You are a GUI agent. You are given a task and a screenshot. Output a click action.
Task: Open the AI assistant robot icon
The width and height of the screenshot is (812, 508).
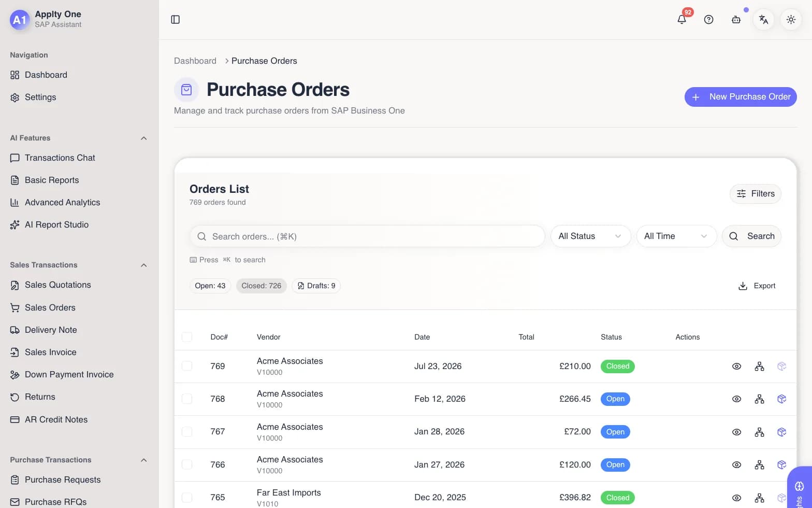tap(736, 20)
